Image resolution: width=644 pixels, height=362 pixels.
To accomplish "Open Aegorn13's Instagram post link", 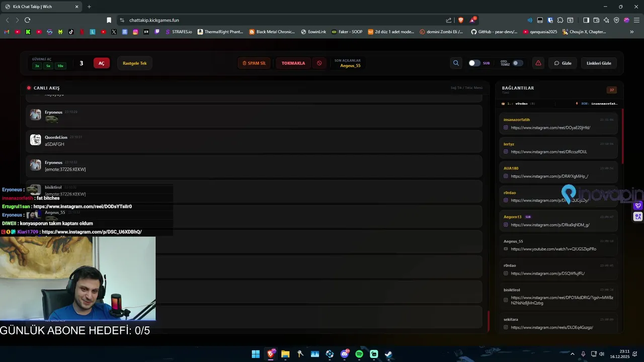I will 550,225.
